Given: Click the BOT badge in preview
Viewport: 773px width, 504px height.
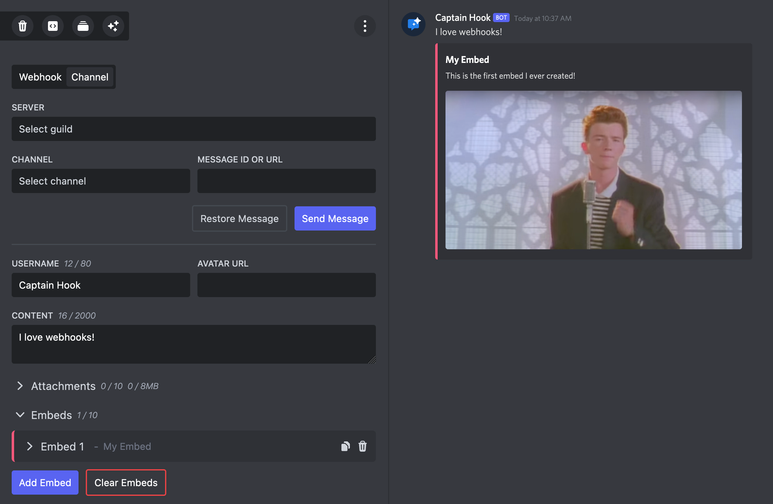Looking at the screenshot, I should point(501,18).
